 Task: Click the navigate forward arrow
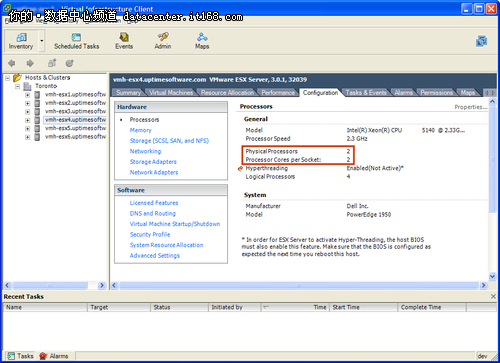pyautogui.click(x=30, y=63)
